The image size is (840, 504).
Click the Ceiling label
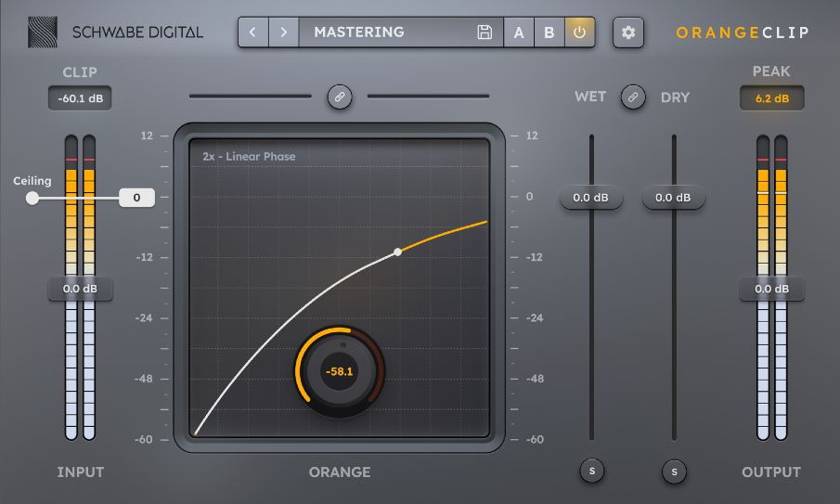coord(32,181)
